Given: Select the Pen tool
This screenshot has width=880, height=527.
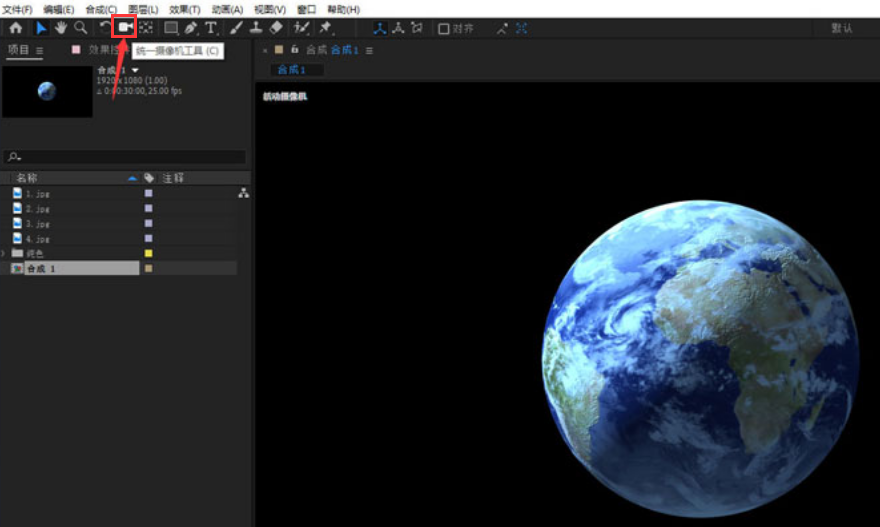Looking at the screenshot, I should (x=191, y=28).
